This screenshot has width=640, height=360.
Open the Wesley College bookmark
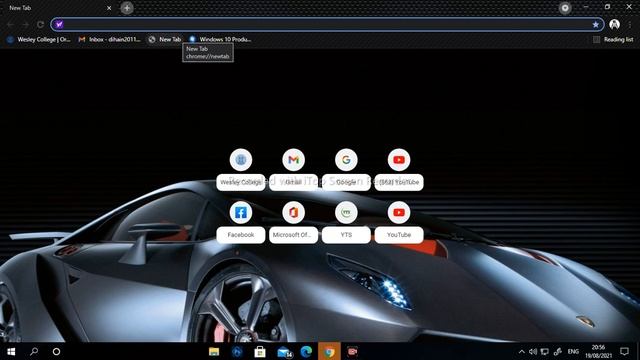(x=39, y=39)
